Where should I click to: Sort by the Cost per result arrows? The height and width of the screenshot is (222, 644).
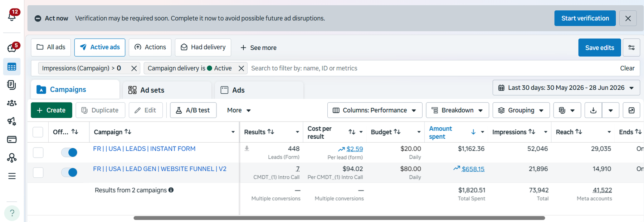coord(352,132)
